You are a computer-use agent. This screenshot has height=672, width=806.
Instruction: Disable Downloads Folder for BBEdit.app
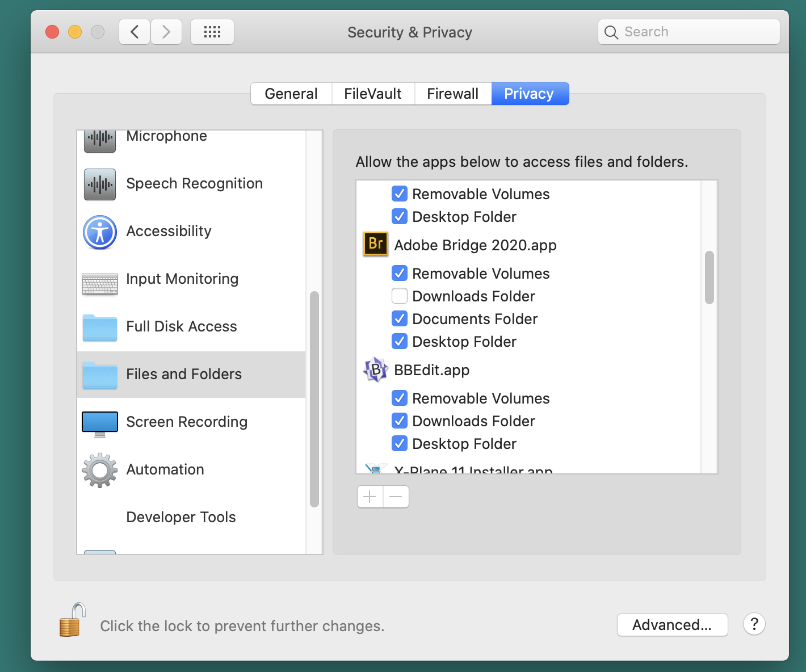pyautogui.click(x=400, y=421)
